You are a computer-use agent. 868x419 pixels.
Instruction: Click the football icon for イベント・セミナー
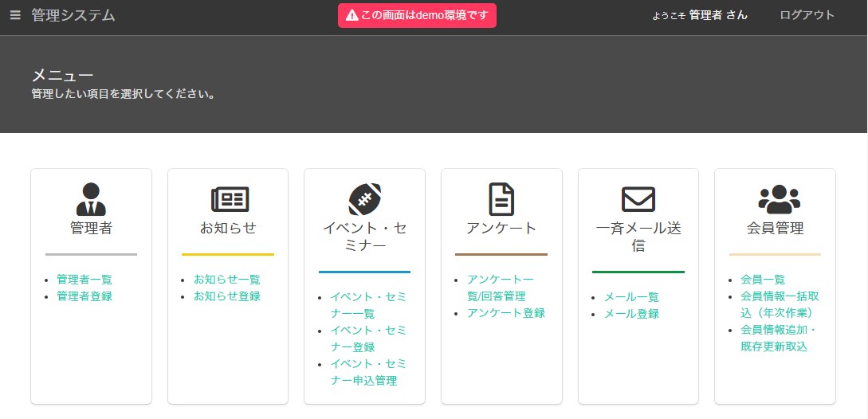click(365, 199)
